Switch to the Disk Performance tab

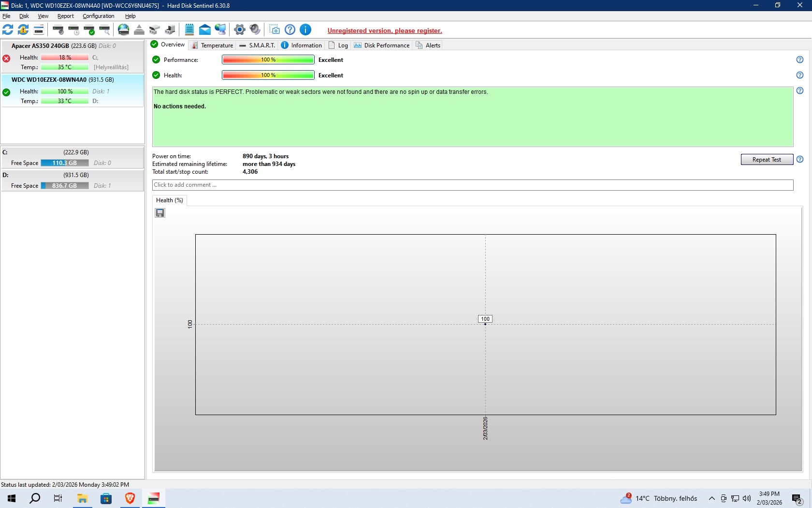[382, 45]
